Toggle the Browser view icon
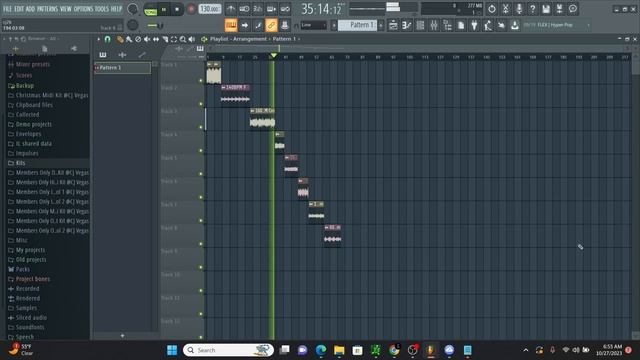The height and width of the screenshot is (360, 640). tap(447, 25)
